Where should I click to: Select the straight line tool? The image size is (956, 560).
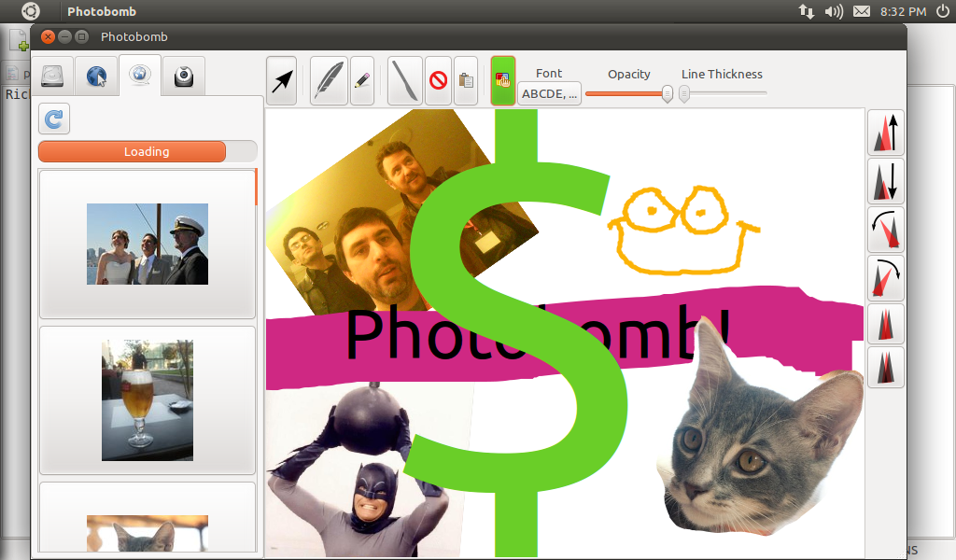(x=405, y=80)
